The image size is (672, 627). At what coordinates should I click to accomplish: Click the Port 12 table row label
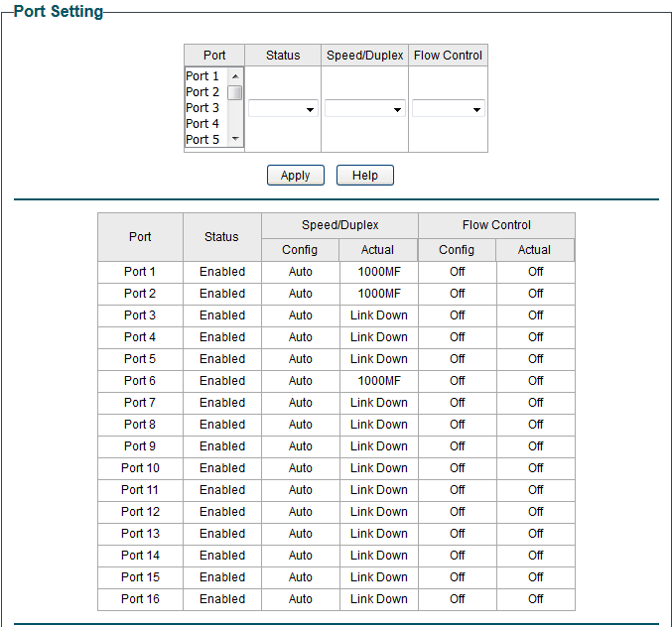click(140, 512)
